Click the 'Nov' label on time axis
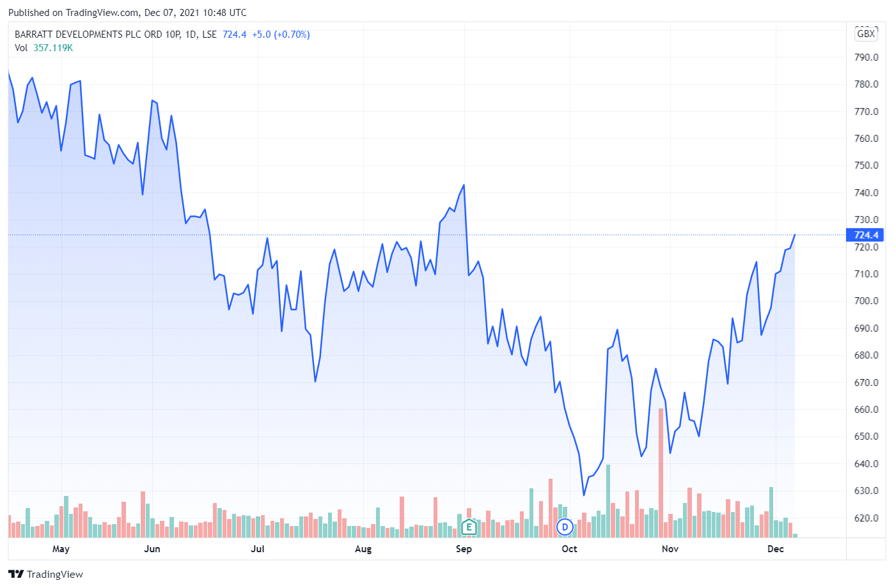894x588 pixels. point(670,549)
